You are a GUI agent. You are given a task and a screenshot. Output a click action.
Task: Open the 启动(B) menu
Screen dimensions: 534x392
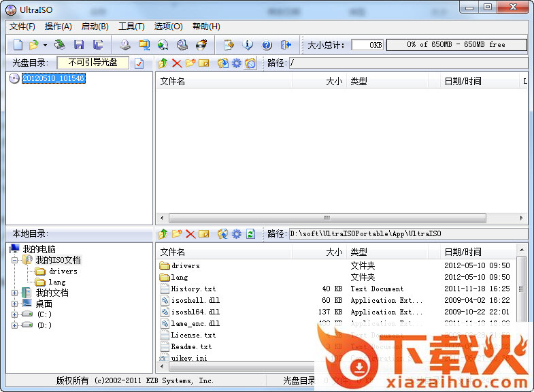click(95, 27)
